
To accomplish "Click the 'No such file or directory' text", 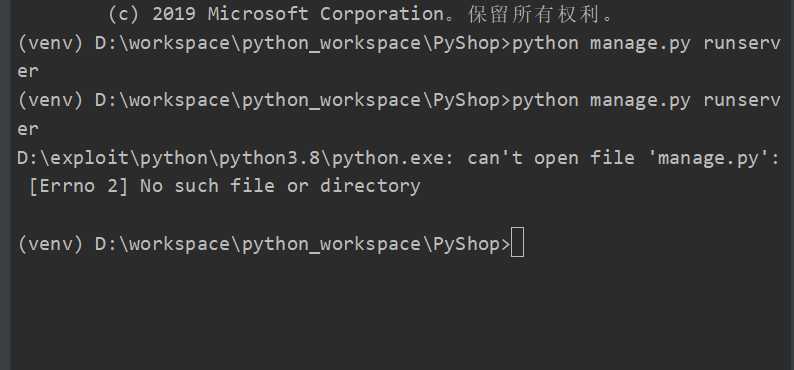I will 280,186.
